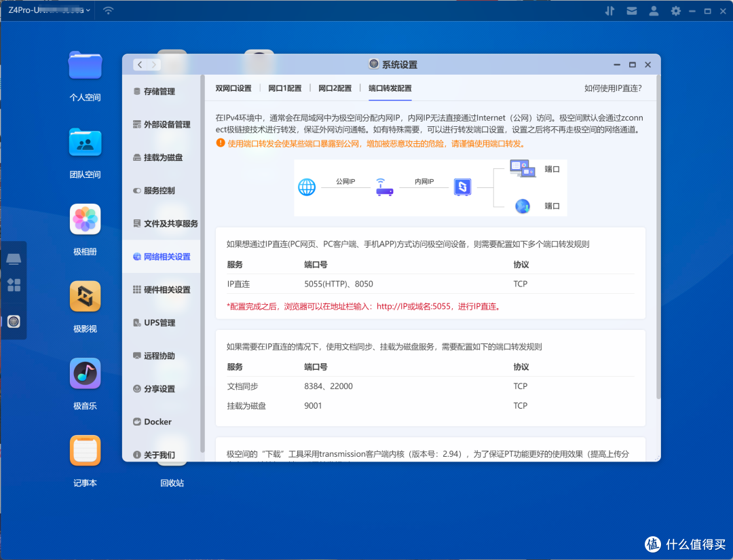Screen dimensions: 733x560
Task: Click the back navigation arrow in 系统设置
Action: [140, 64]
